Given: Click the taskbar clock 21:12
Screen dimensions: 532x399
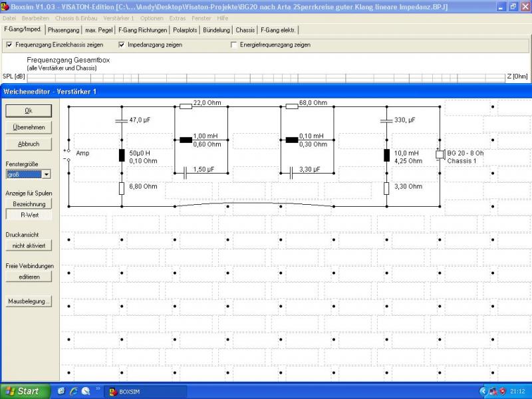Looking at the screenshot, I should point(517,392).
